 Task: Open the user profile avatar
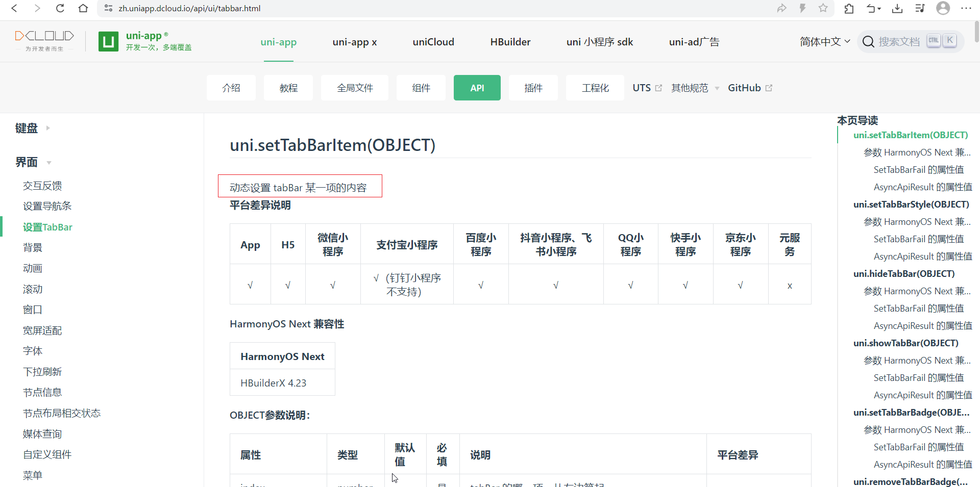[943, 8]
